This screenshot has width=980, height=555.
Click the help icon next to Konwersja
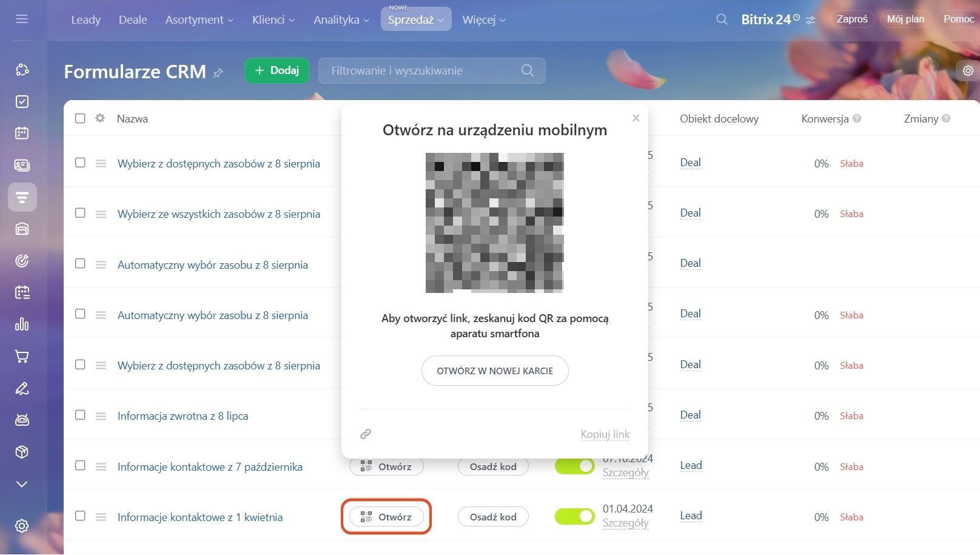(857, 118)
